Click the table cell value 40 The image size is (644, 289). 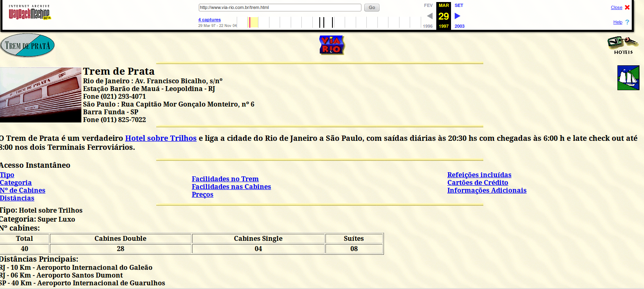(x=25, y=249)
